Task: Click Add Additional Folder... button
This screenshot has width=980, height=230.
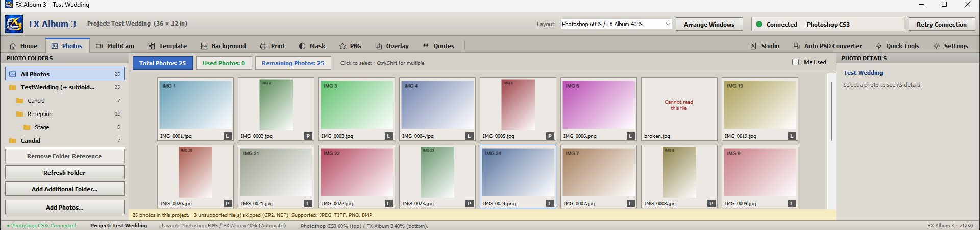Action: click(64, 189)
